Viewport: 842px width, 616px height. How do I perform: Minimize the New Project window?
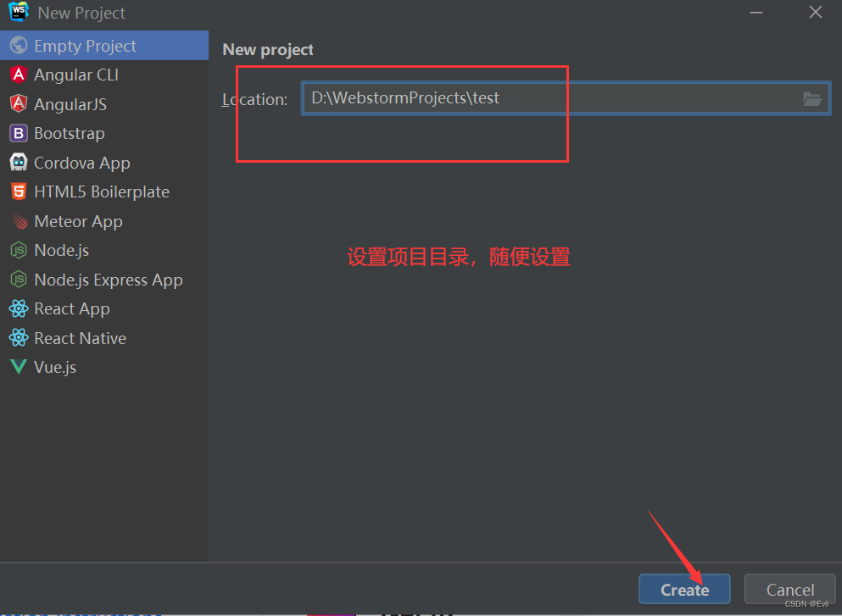(x=756, y=13)
